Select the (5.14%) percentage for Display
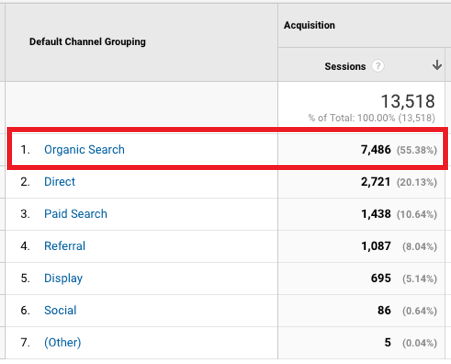This screenshot has width=451, height=364. 419,279
